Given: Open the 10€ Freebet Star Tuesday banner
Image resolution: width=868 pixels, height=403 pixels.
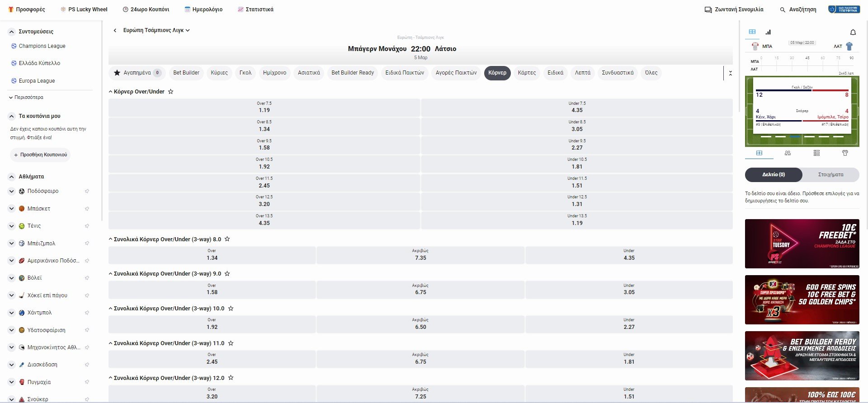Looking at the screenshot, I should pos(802,244).
